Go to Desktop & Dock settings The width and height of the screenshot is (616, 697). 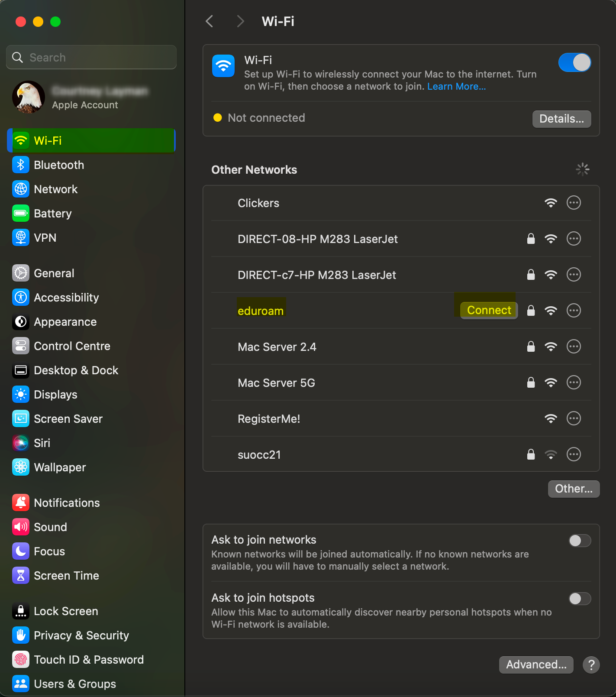tap(76, 370)
